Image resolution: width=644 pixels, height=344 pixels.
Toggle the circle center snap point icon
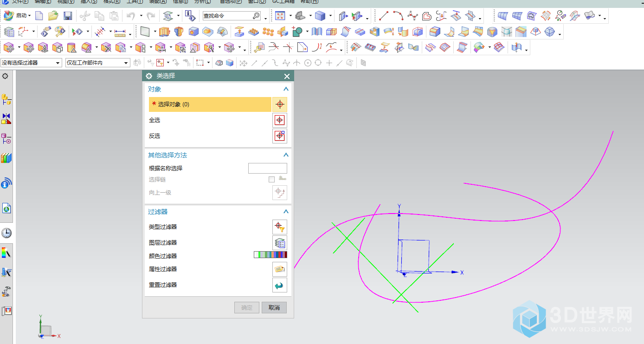pos(308,63)
